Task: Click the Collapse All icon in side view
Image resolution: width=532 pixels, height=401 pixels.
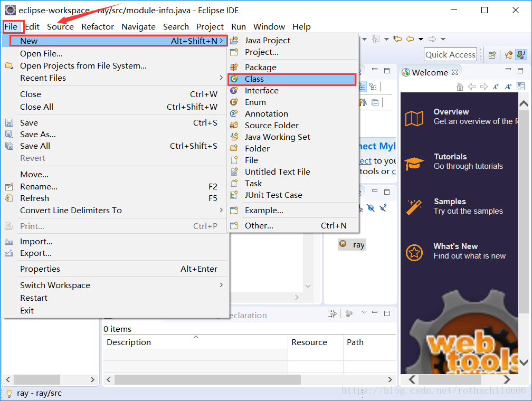Action: [x=375, y=102]
